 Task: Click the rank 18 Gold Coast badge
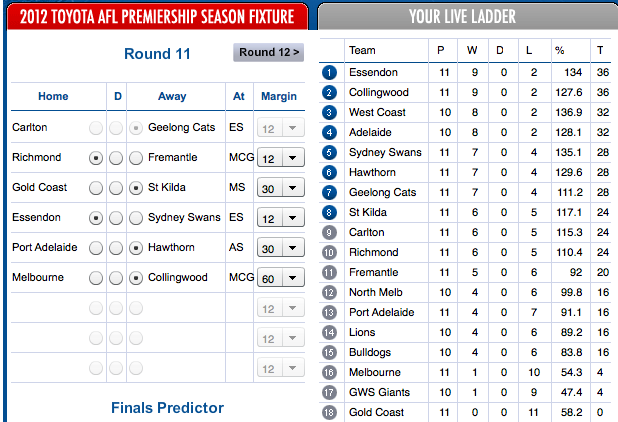(x=330, y=412)
